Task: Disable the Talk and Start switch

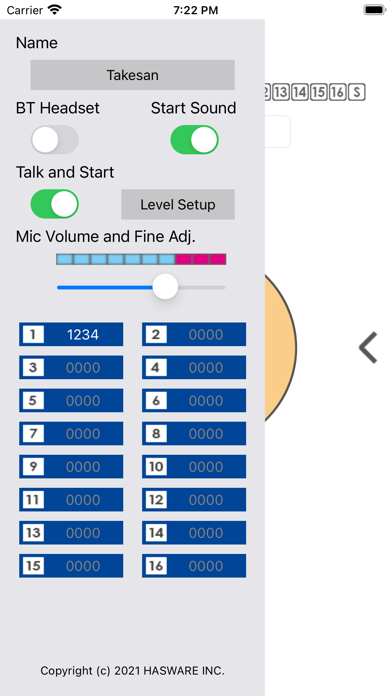Action: pyautogui.click(x=55, y=204)
